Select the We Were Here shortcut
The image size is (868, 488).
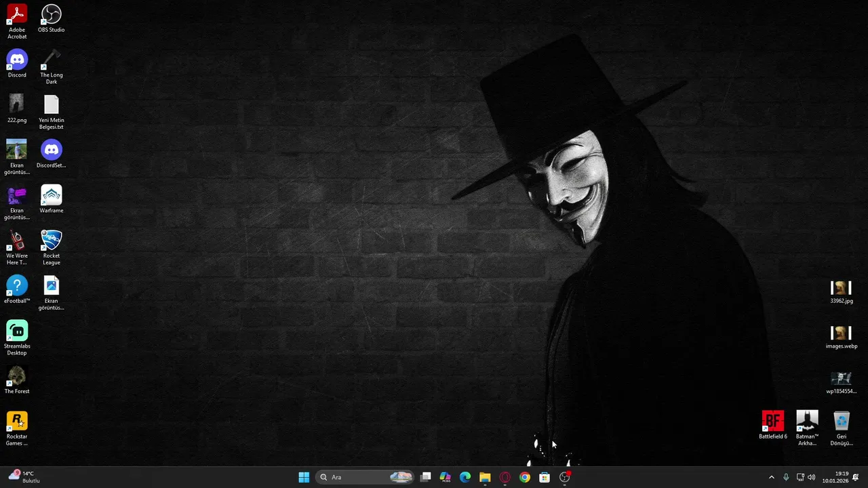[x=17, y=247]
